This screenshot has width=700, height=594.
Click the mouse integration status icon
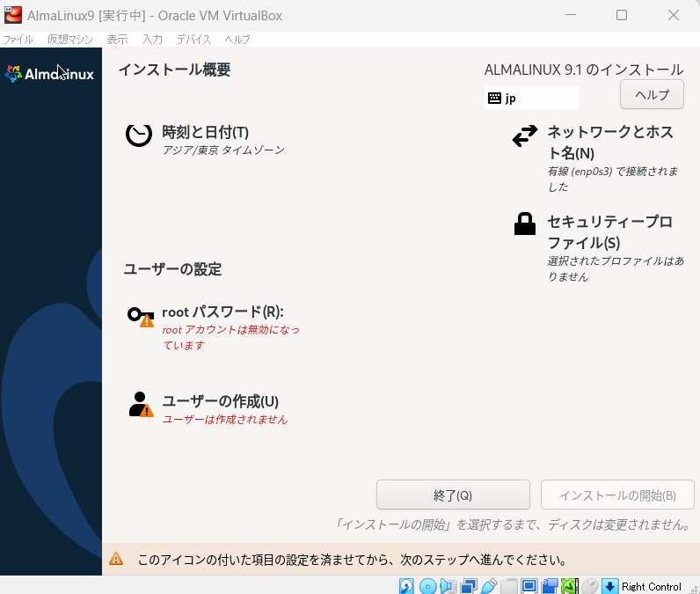point(589,586)
